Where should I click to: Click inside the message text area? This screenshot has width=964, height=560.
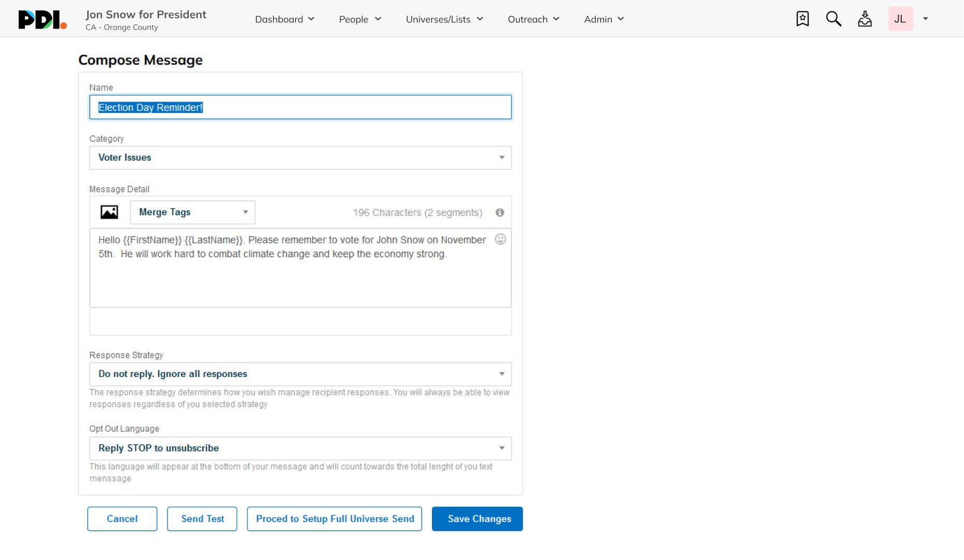pos(300,268)
